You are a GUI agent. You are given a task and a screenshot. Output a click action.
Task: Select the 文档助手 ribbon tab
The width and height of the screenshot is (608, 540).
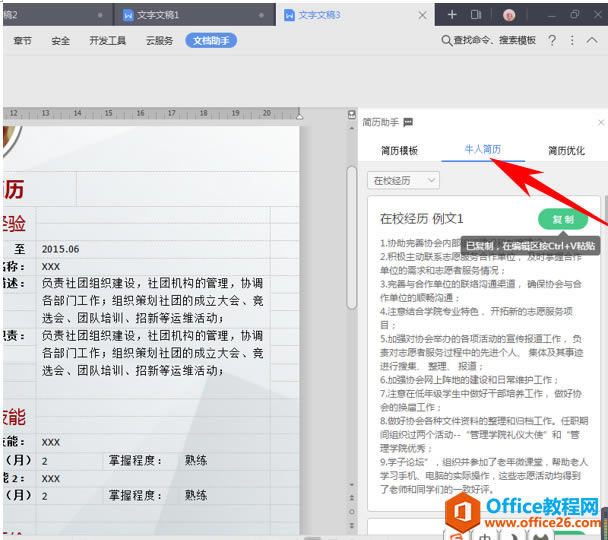[x=211, y=40]
